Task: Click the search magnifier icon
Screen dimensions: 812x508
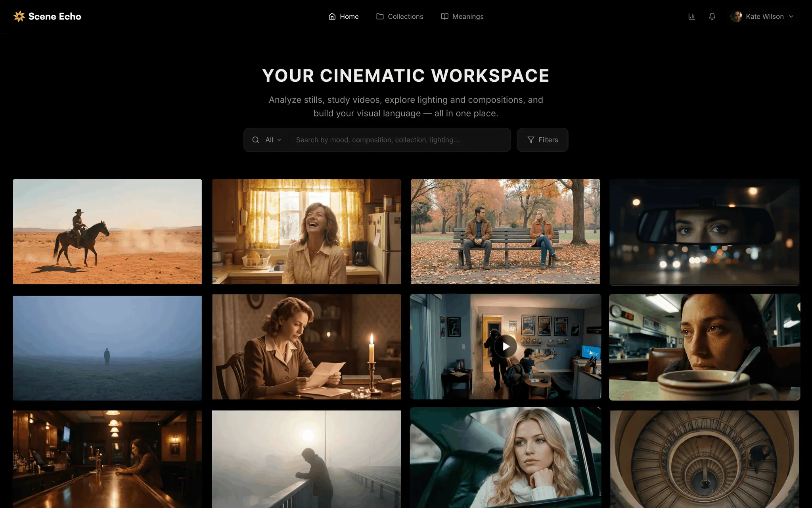Action: click(x=256, y=140)
